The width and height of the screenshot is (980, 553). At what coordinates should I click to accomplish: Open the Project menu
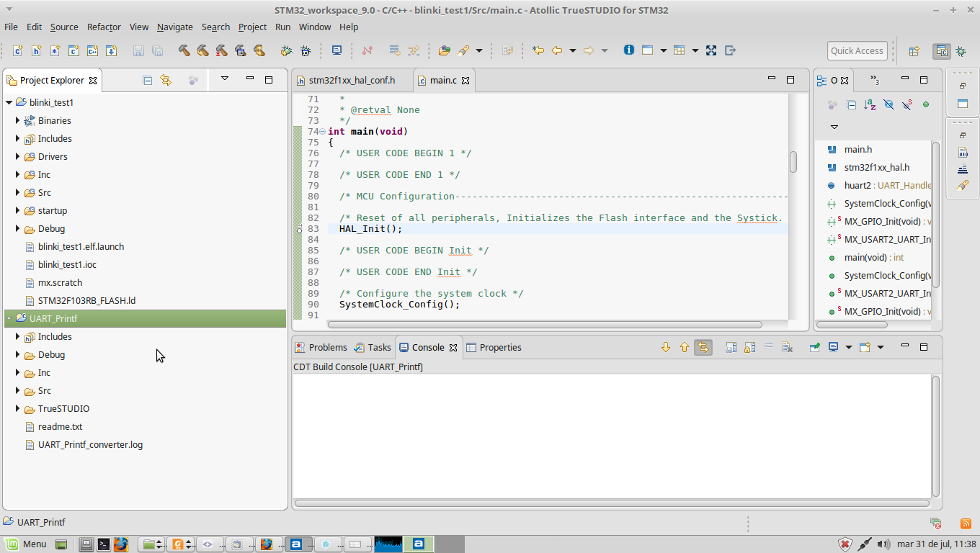tap(252, 27)
